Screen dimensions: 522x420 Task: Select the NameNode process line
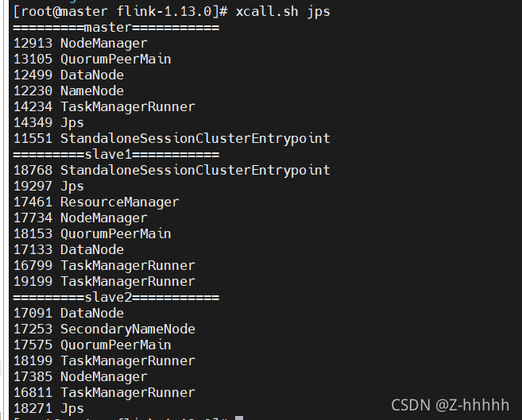pos(68,91)
